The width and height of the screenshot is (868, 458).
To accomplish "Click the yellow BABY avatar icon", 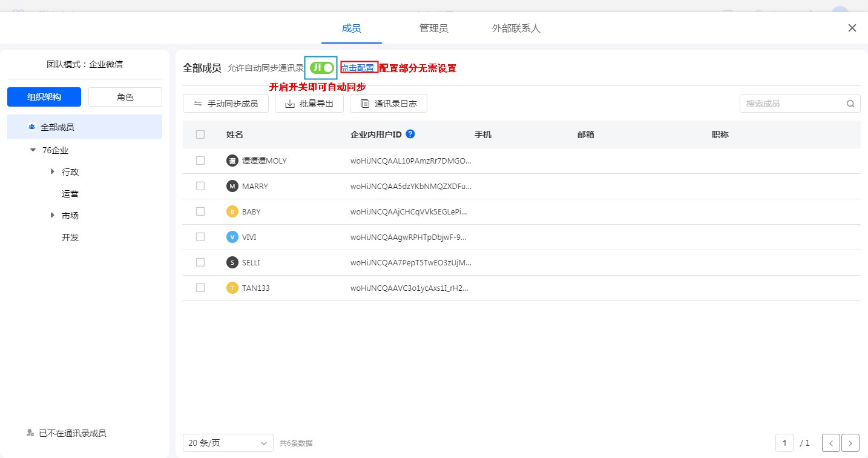I will point(232,212).
